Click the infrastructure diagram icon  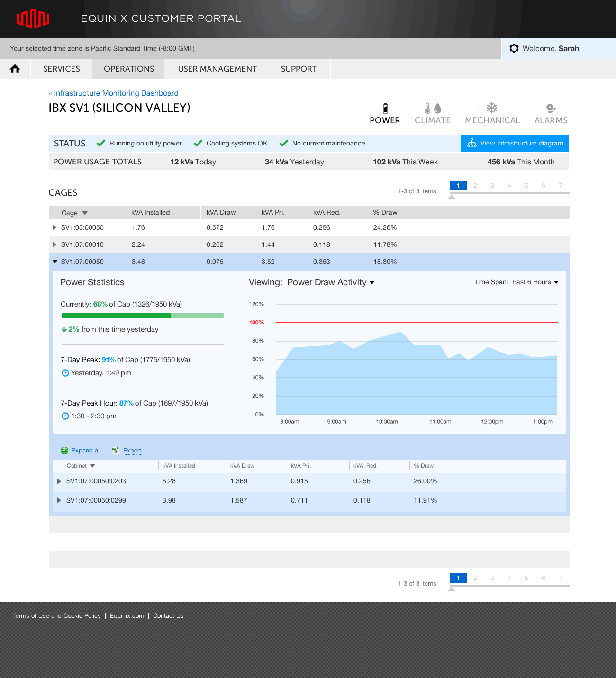(x=472, y=143)
